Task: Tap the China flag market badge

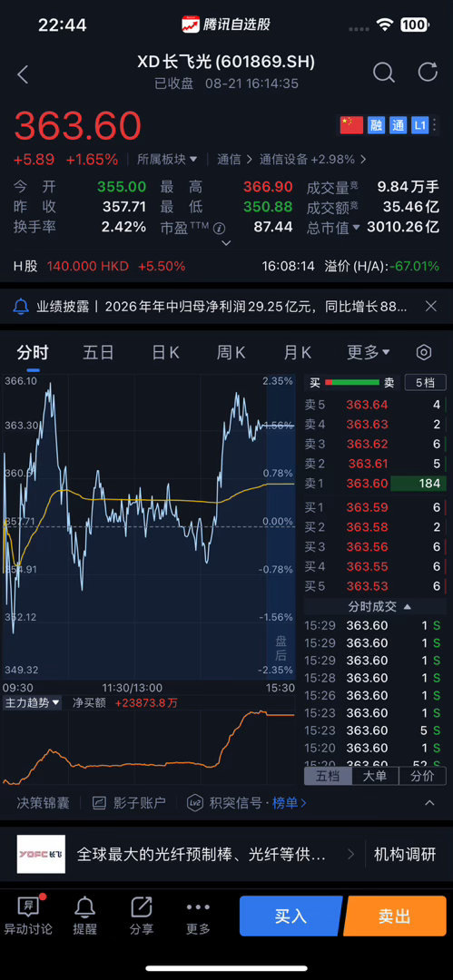Action: [x=351, y=125]
